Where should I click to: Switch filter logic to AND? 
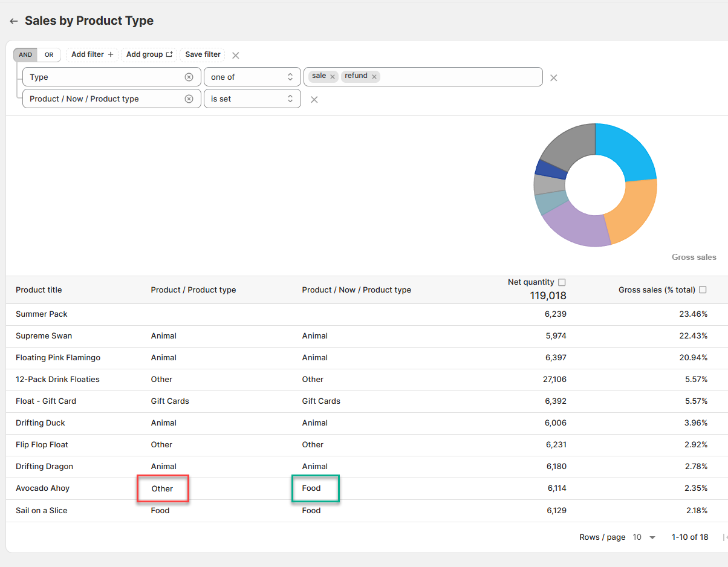(x=25, y=55)
